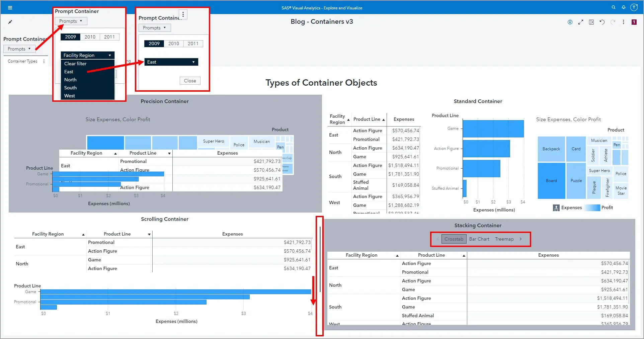Open the East region dropdown
Image resolution: width=644 pixels, height=339 pixels.
coord(171,62)
